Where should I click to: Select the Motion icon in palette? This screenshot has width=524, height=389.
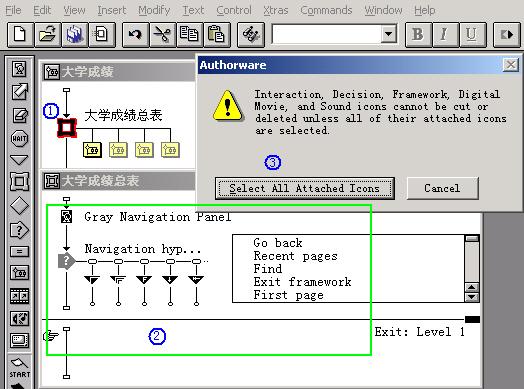tap(19, 92)
